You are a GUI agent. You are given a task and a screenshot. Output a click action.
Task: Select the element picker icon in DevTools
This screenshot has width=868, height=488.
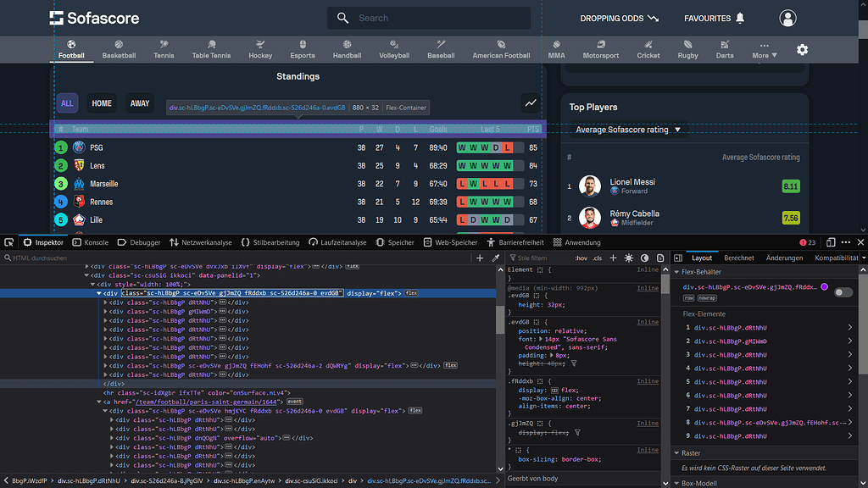tap(9, 243)
